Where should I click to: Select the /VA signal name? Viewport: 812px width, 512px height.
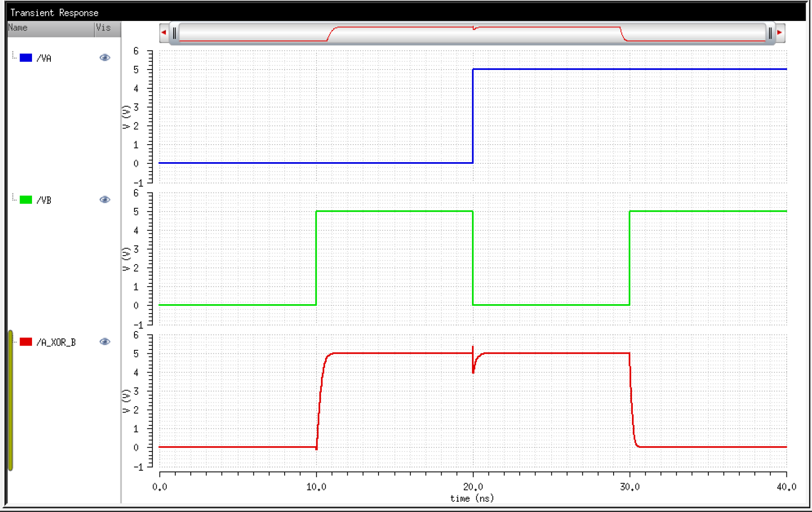click(x=44, y=58)
